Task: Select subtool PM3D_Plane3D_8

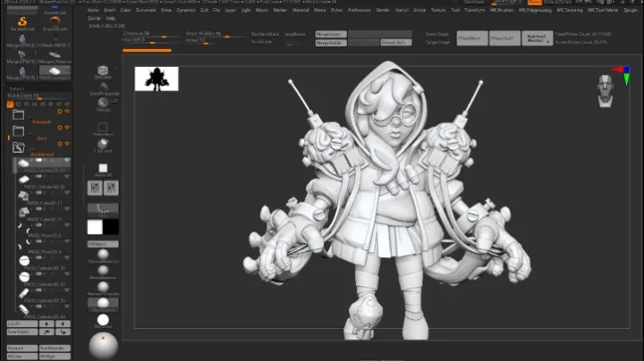Action: tap(42, 247)
